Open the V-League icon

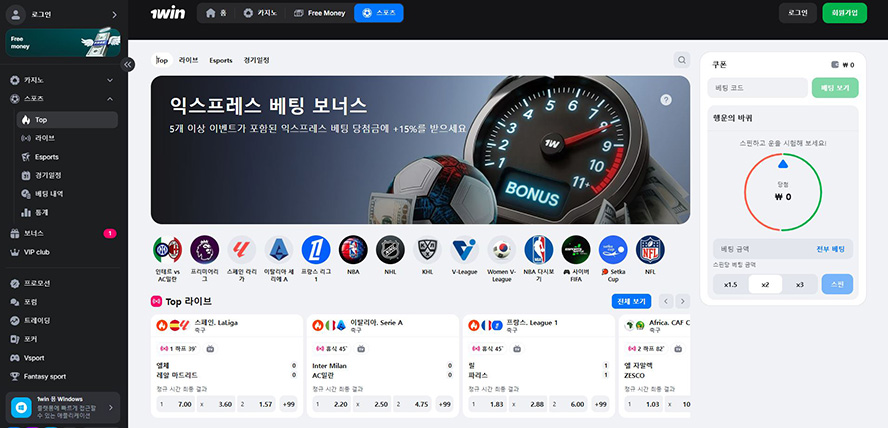[464, 250]
